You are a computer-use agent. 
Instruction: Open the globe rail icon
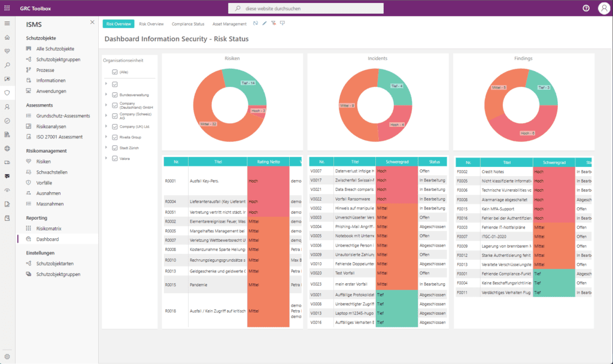(x=7, y=148)
